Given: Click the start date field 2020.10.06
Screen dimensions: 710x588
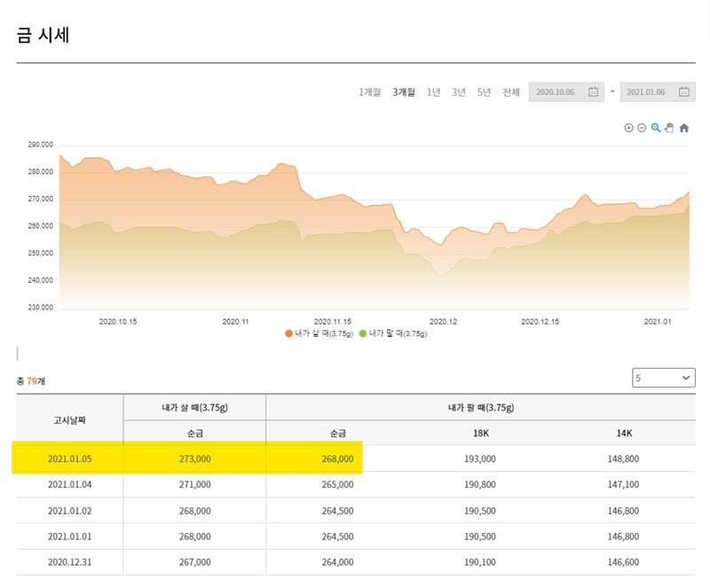Looking at the screenshot, I should pos(566,92).
